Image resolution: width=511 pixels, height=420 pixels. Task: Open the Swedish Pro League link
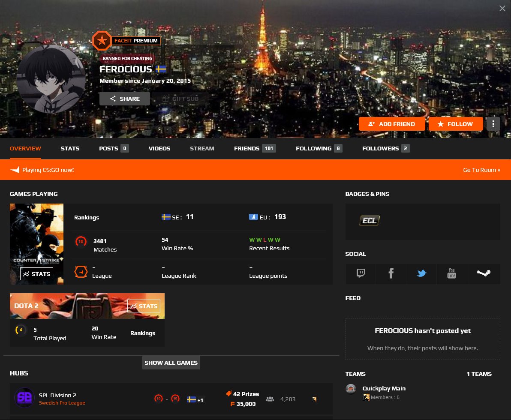click(62, 403)
